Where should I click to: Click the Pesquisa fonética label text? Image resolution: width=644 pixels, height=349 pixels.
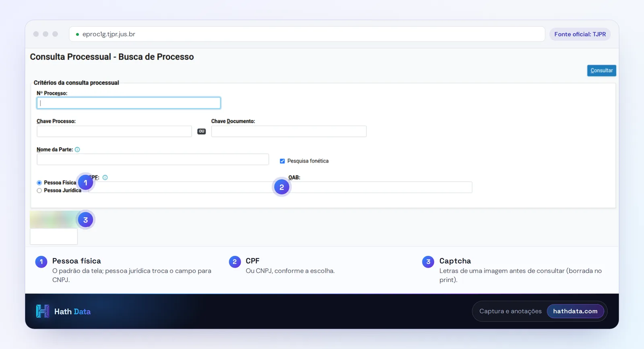click(308, 161)
